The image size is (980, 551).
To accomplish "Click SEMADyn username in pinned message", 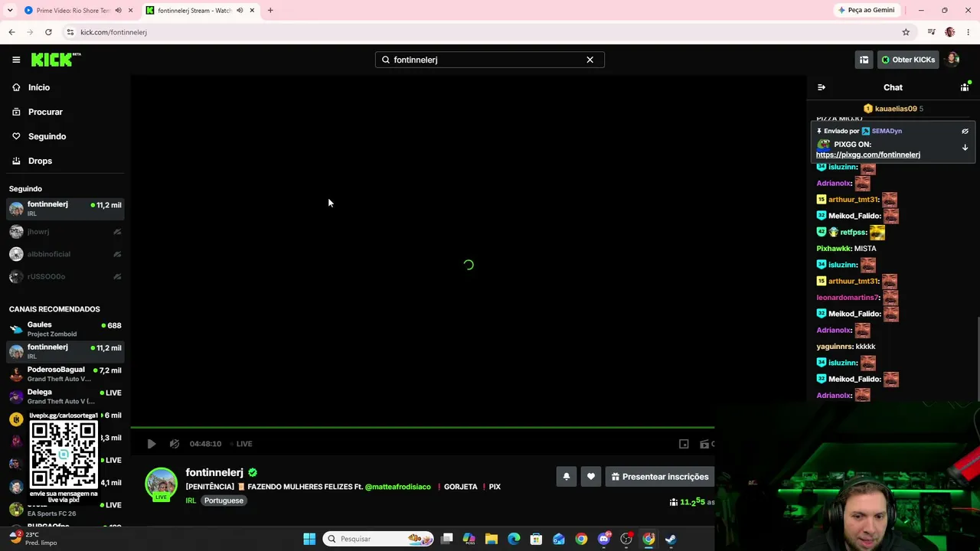I will tap(887, 131).
